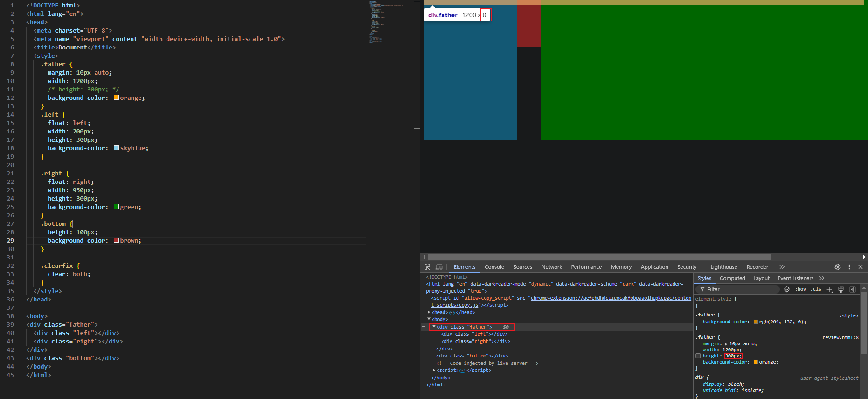Click the 'unicode-bidi: isolate;' declaration
The width and height of the screenshot is (868, 399).
[733, 391]
